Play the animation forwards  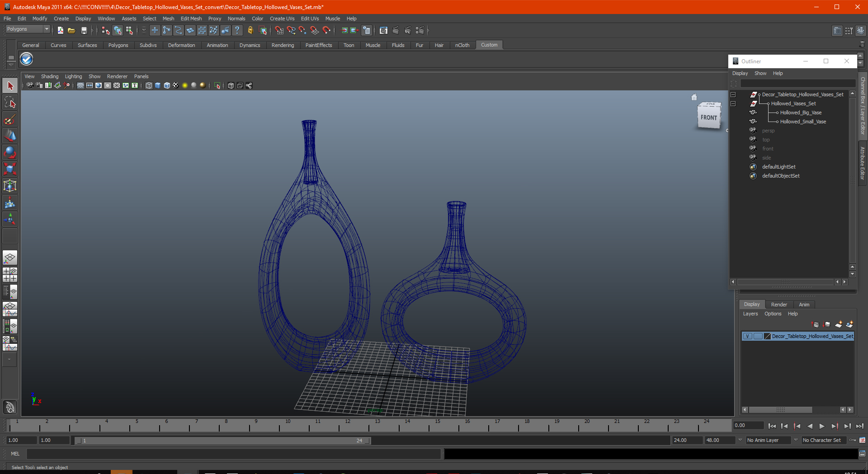[822, 426]
